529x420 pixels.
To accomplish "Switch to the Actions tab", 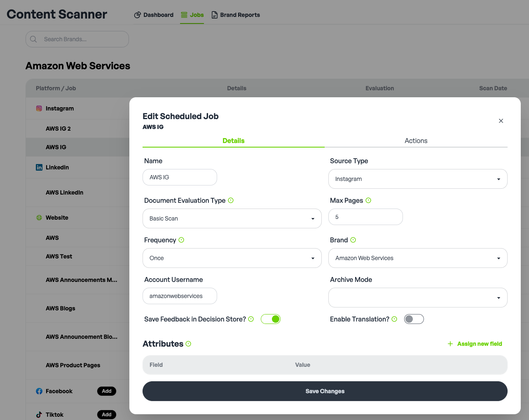I will pyautogui.click(x=416, y=141).
